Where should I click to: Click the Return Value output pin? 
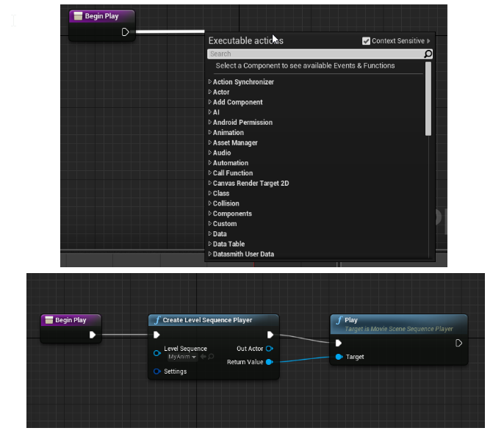[x=270, y=362]
